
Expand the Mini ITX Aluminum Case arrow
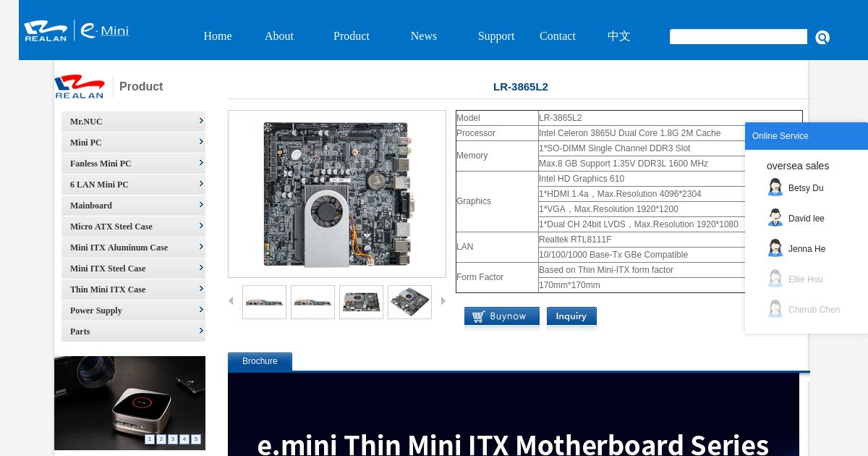point(201,247)
